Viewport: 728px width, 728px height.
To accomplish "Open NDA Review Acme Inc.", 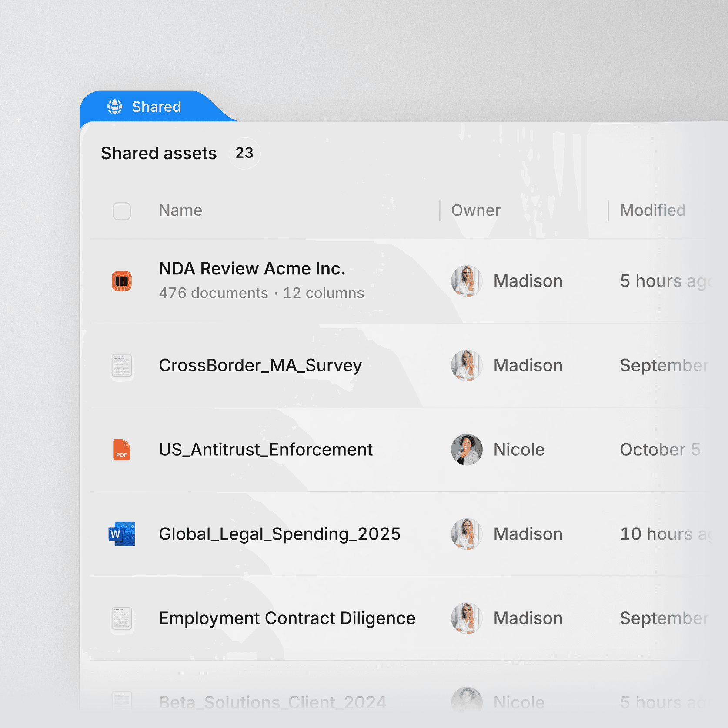I will (x=252, y=269).
